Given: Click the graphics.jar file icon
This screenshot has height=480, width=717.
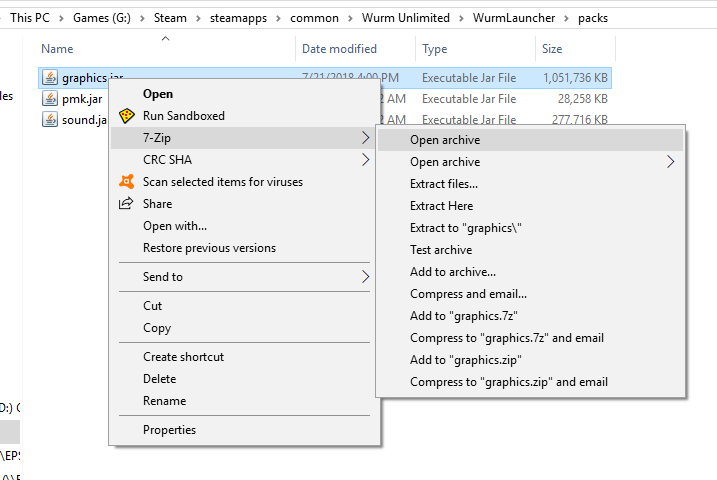Looking at the screenshot, I should point(50,77).
